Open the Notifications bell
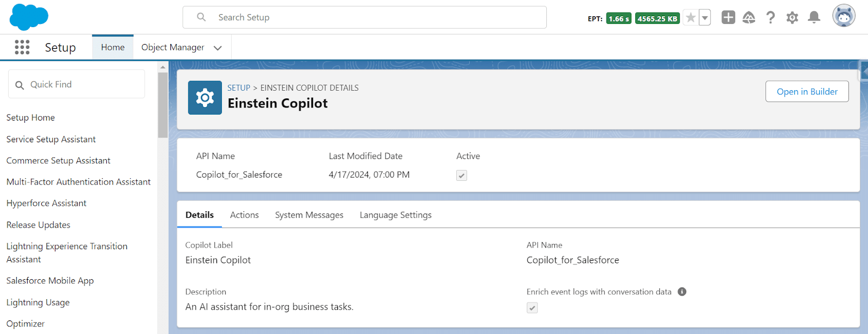Viewport: 868px width, 334px height. click(814, 18)
